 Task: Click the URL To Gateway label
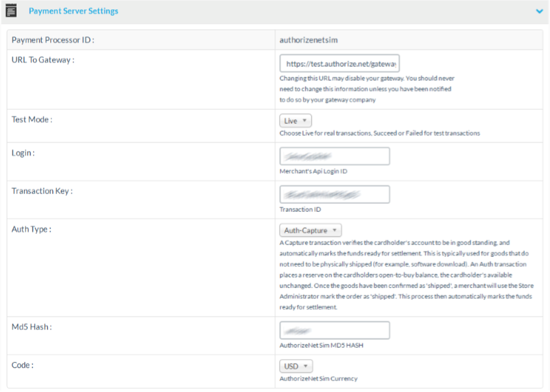(x=43, y=60)
